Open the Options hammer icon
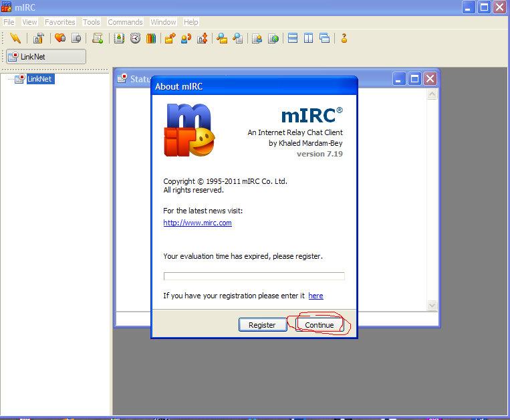The image size is (510, 420). 38,38
